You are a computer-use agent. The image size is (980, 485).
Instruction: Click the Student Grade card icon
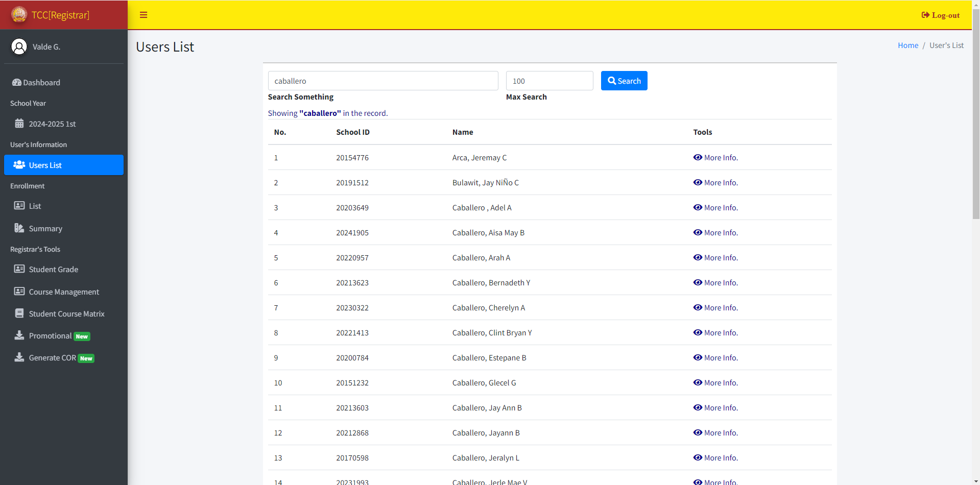(x=19, y=269)
